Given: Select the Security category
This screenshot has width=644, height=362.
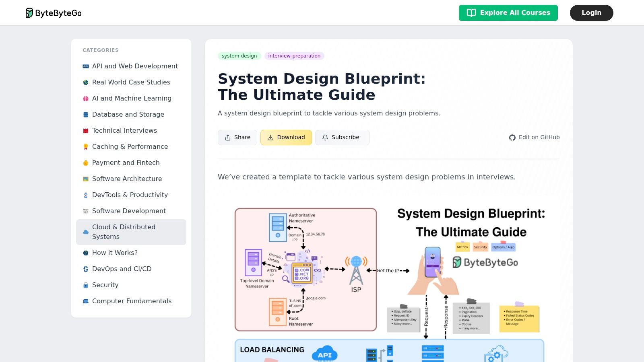Looking at the screenshot, I should (131, 285).
